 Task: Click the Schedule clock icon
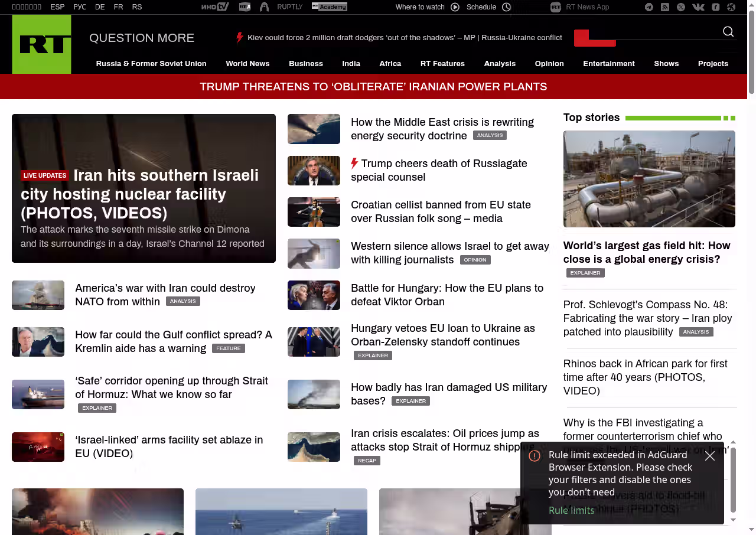506,7
